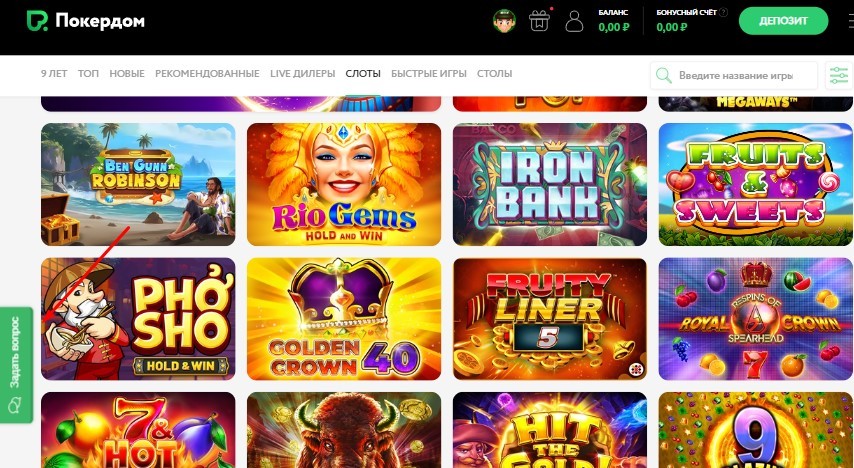Open the Rio Gems Hold and Win game
The image size is (854, 468).
point(344,184)
